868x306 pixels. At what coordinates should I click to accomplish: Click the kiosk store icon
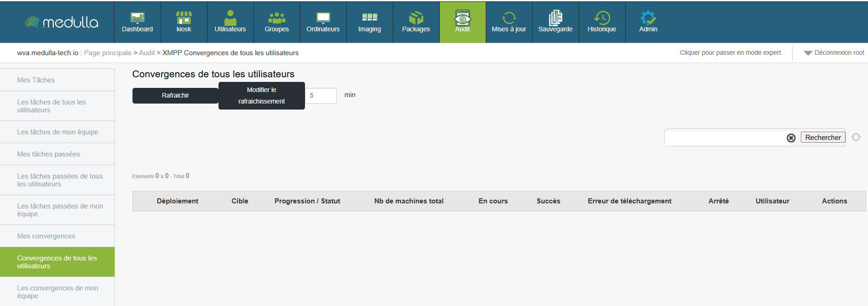[184, 18]
